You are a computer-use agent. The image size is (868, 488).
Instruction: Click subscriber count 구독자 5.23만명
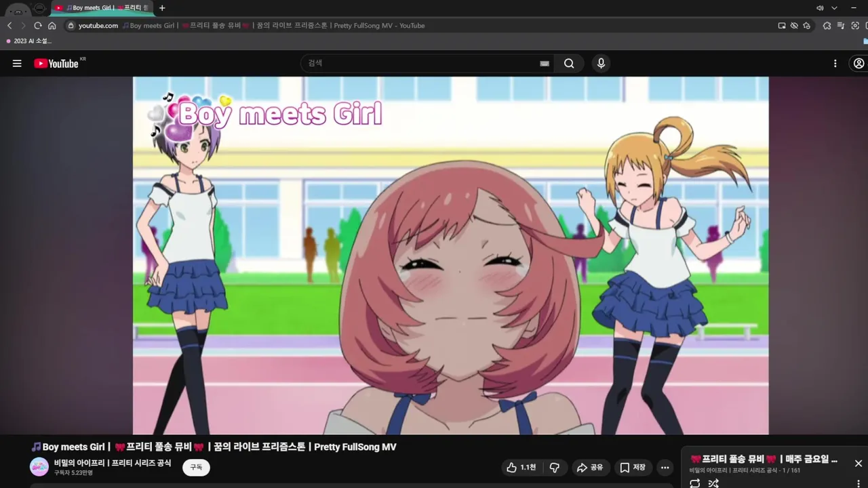(73, 473)
